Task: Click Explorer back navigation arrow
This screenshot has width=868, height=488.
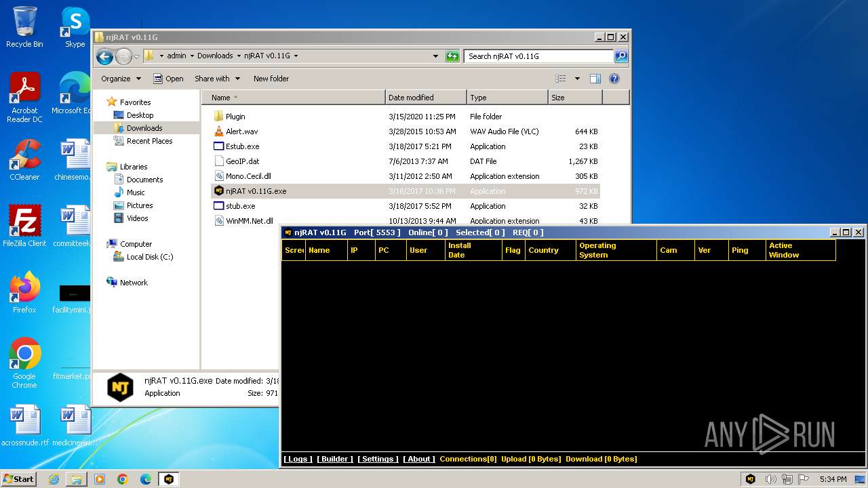Action: pos(104,56)
